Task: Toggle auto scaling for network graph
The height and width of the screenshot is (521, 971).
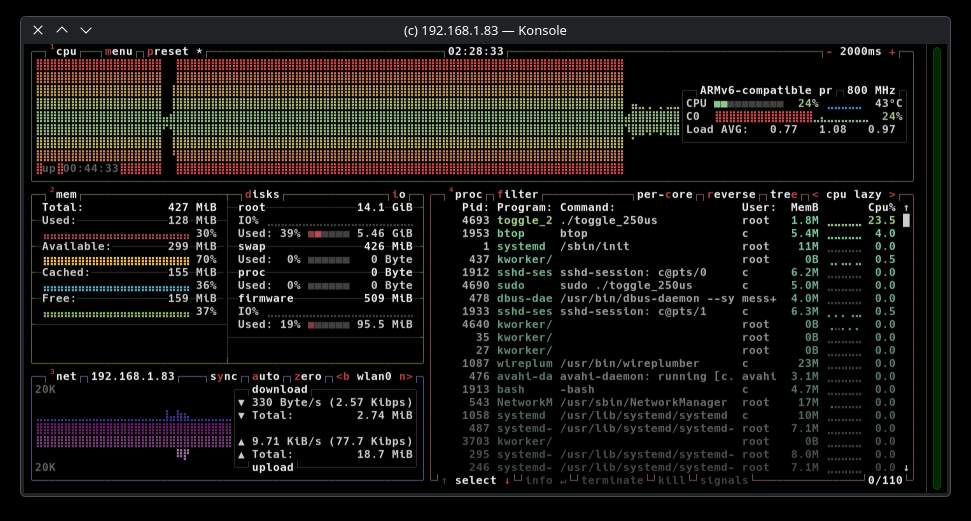Action: tap(265, 377)
